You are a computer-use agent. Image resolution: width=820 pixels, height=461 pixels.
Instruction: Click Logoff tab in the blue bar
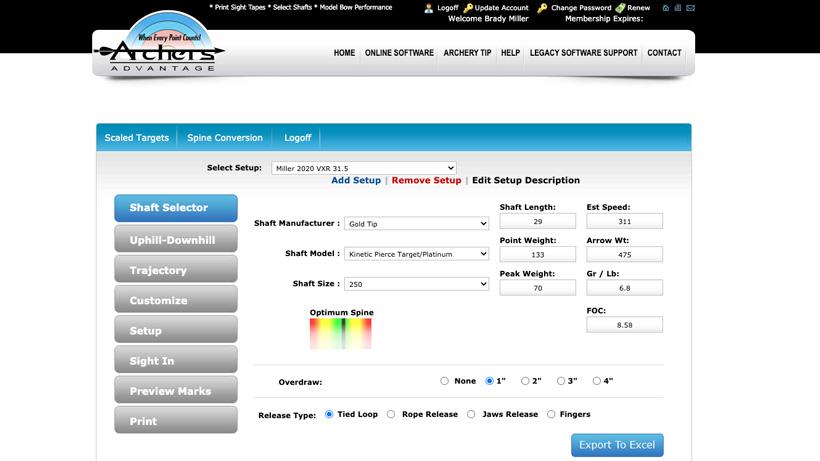pos(298,138)
